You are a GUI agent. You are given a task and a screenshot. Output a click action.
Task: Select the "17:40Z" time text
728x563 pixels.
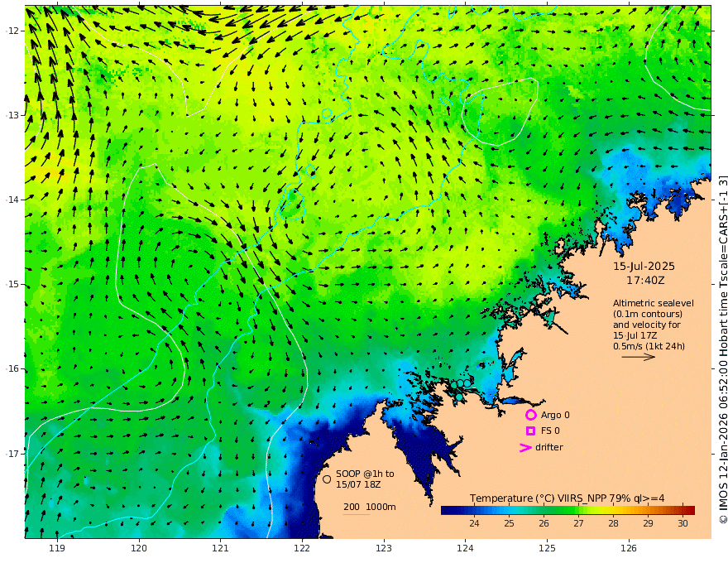(645, 281)
